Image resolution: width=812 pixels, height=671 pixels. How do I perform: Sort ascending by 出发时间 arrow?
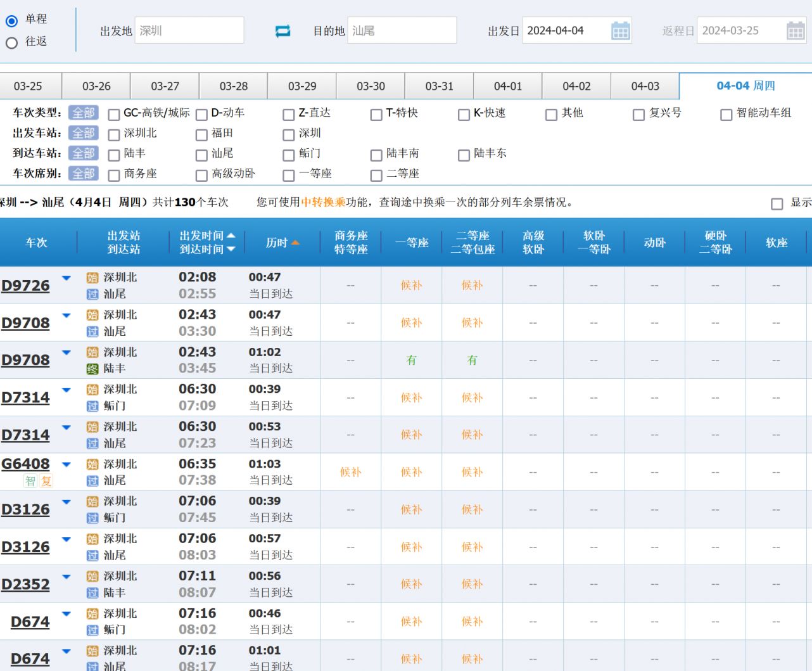(231, 236)
